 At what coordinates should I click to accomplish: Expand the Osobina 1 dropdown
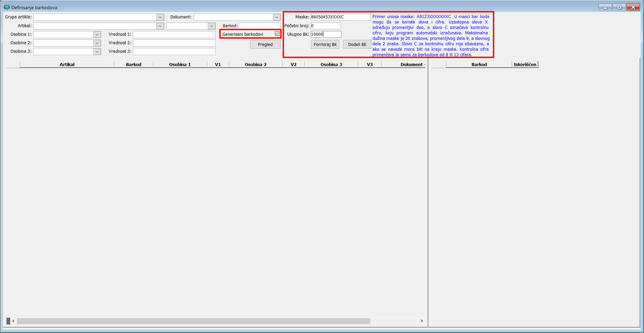(x=97, y=34)
